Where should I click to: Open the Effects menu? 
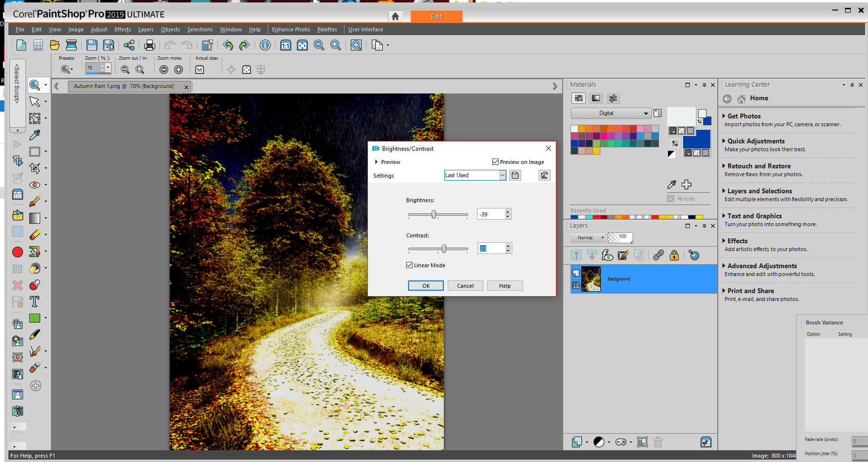(123, 29)
